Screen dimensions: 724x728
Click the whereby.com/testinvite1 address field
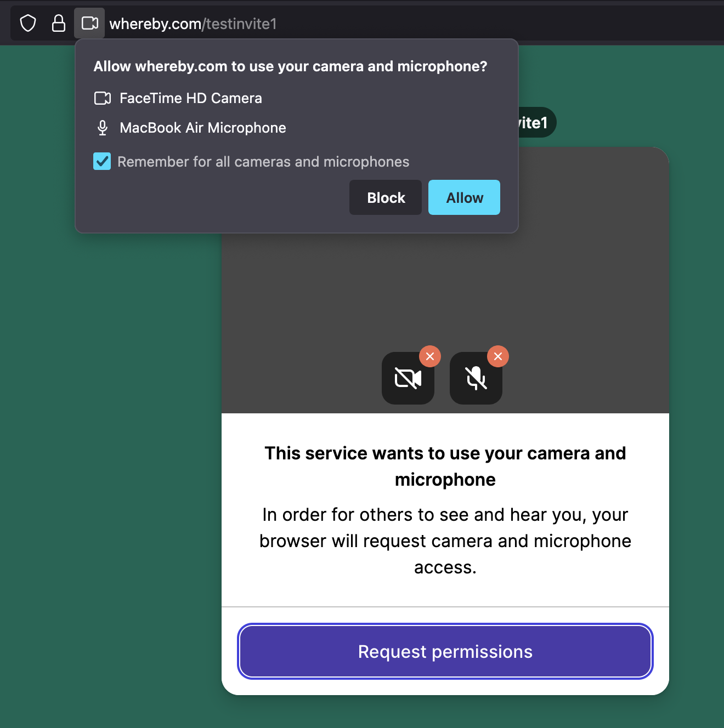point(193,24)
